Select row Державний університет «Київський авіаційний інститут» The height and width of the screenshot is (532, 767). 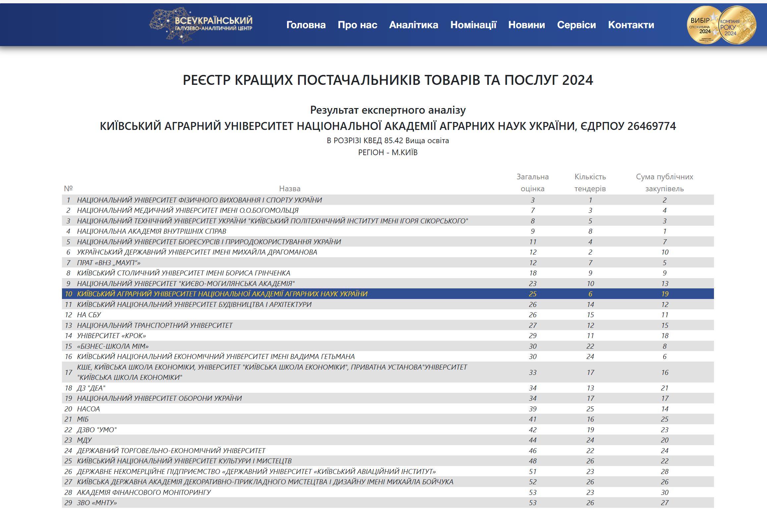(x=388, y=472)
